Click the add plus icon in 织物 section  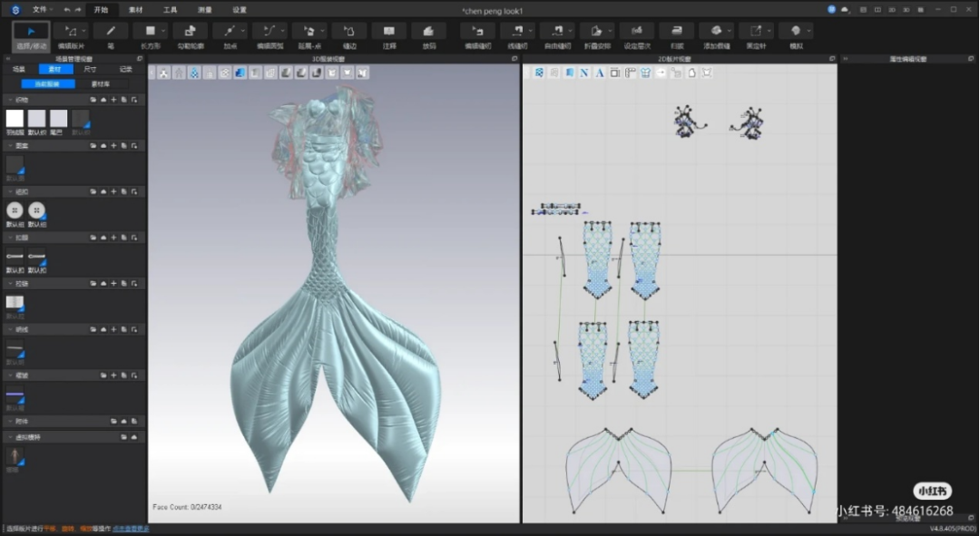click(113, 100)
